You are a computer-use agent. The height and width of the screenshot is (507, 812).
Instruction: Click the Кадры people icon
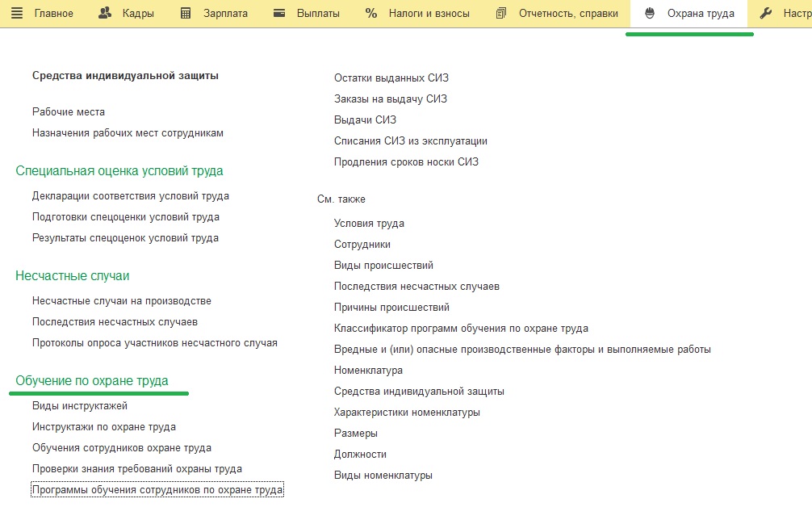point(105,14)
